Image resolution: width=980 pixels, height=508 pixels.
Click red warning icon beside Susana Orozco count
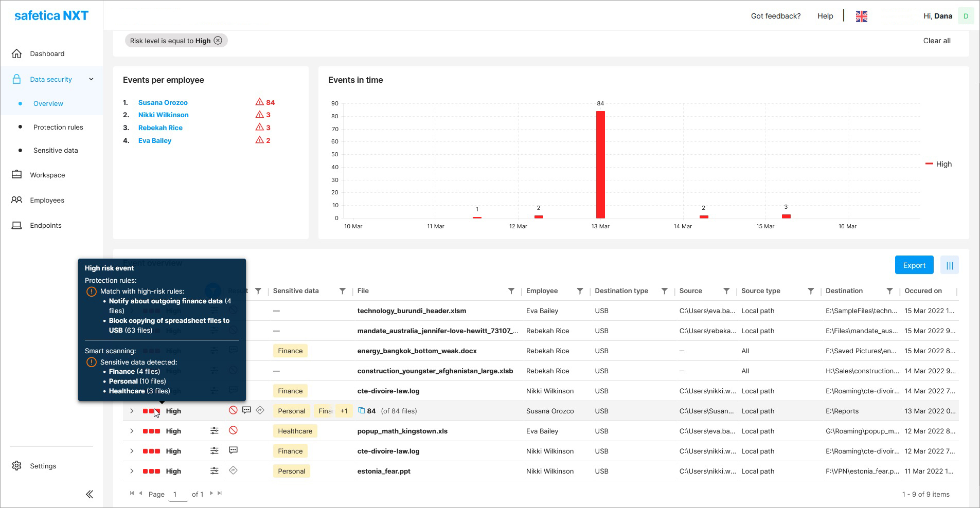pyautogui.click(x=259, y=102)
